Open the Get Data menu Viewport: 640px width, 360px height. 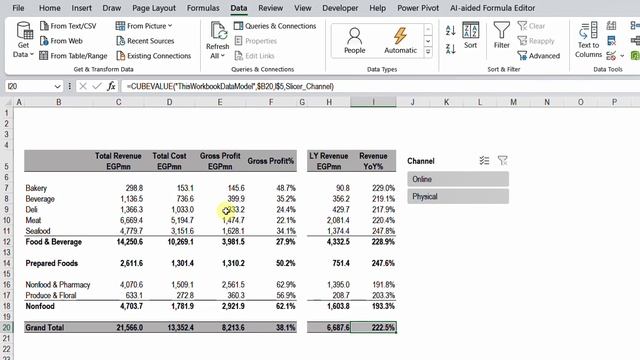coord(23,40)
